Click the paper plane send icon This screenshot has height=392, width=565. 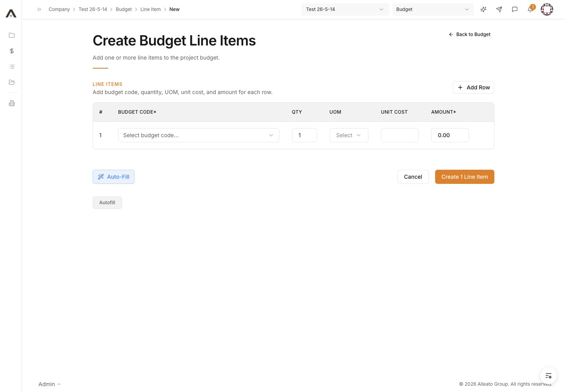point(499,9)
